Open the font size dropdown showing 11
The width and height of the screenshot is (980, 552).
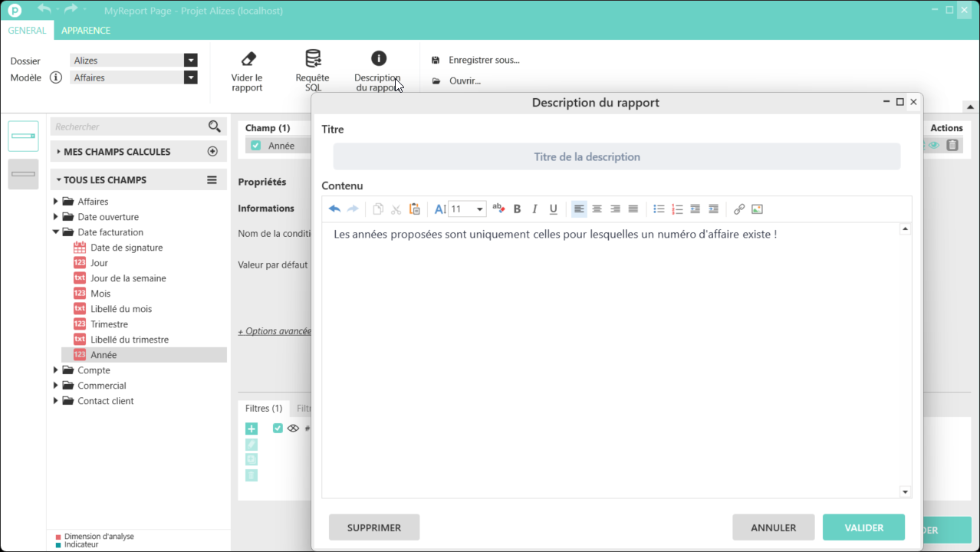click(479, 209)
